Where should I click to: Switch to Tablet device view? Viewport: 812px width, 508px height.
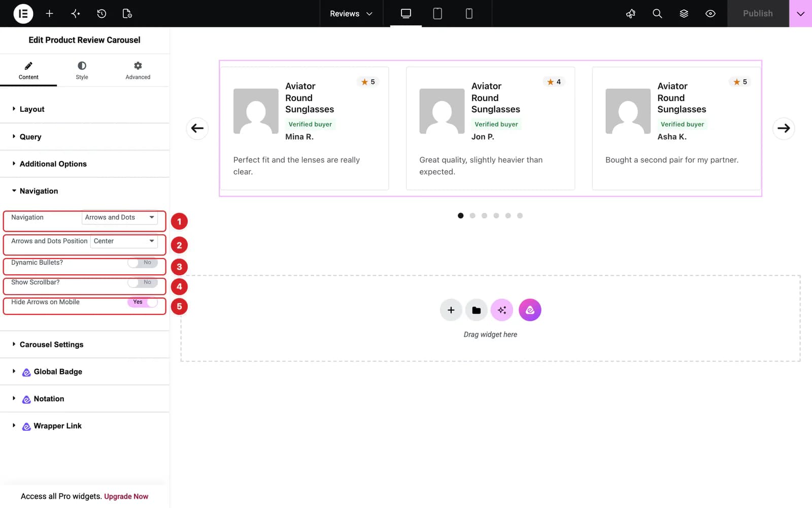click(x=437, y=14)
